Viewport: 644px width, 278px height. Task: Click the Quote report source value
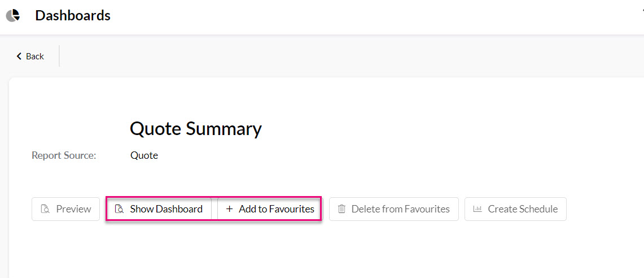coord(144,155)
